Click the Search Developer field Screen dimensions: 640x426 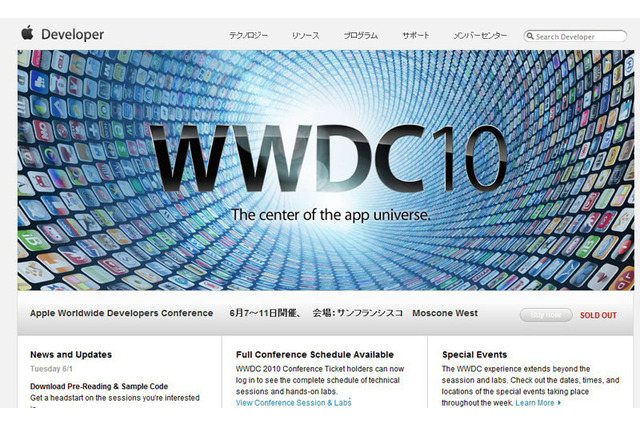575,36
